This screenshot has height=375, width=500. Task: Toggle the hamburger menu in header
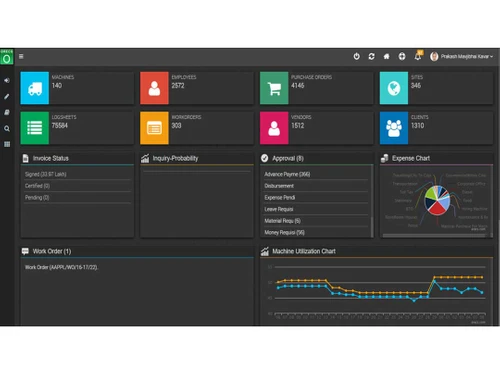(21, 56)
